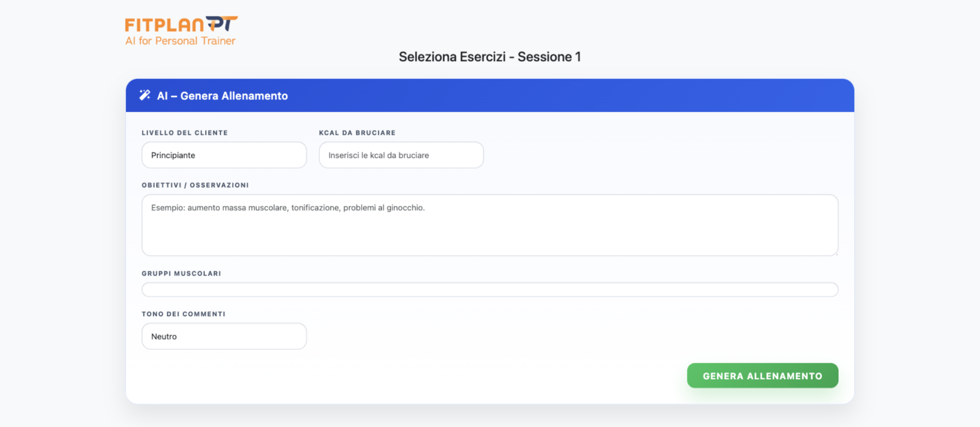Focus the Kcal da bruciare input field
Image resolution: width=980 pixels, height=427 pixels.
point(401,155)
